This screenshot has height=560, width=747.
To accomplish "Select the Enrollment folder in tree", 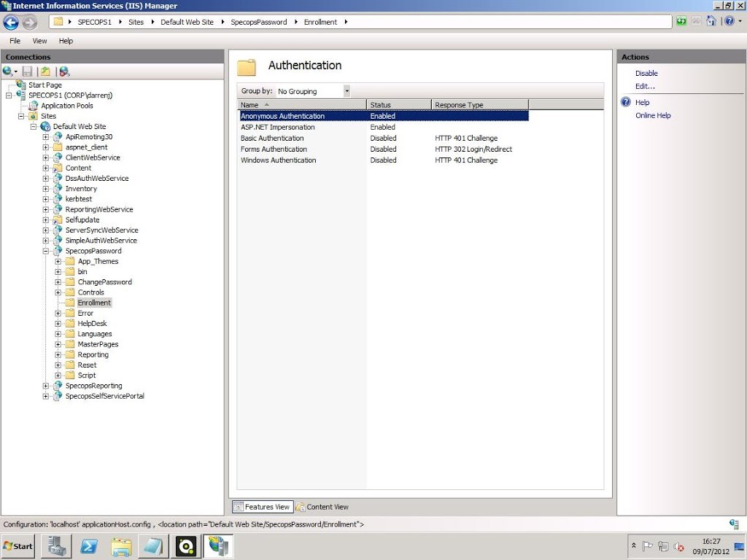I will 94,303.
